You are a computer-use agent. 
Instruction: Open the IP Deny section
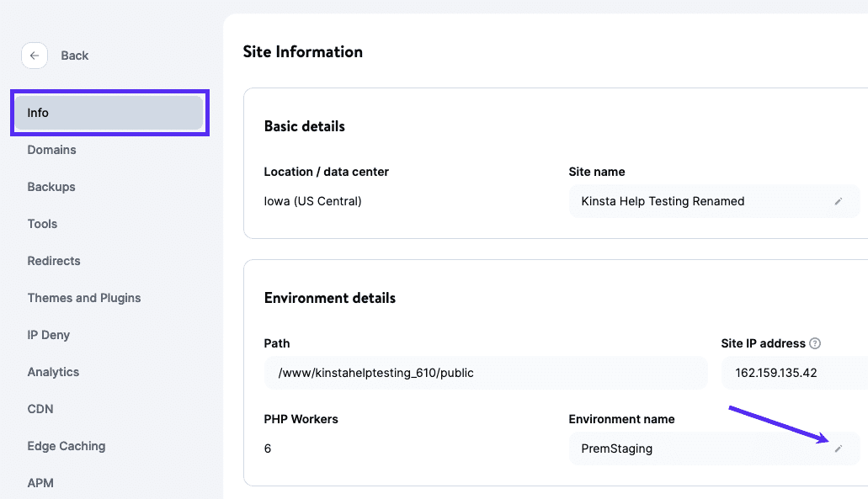tap(48, 335)
